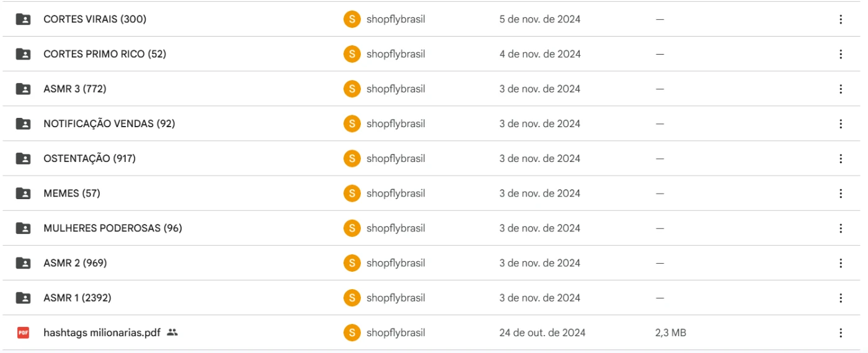Viewport: 868px width, 353px height.
Task: Open the hashtags milionarias.pdf file
Action: click(102, 333)
